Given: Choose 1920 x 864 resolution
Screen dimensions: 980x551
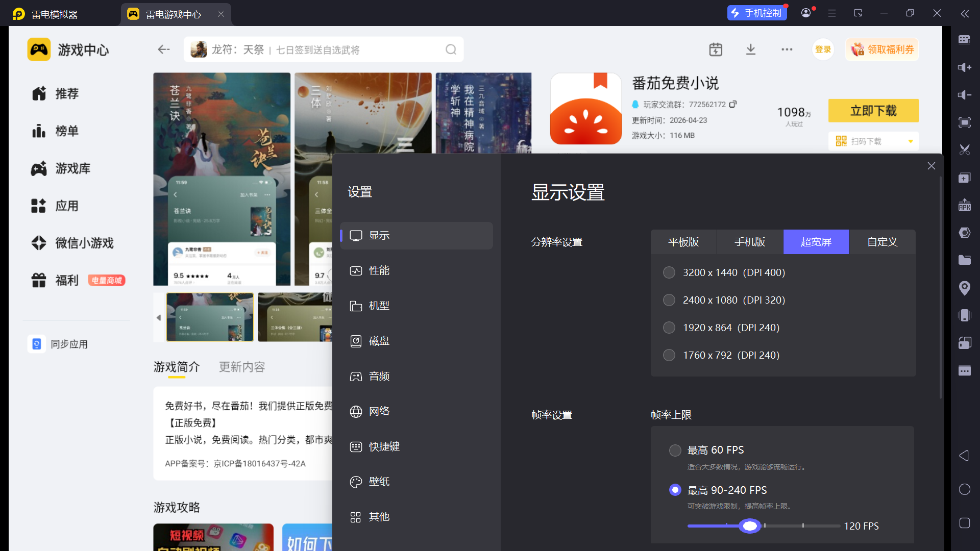Looking at the screenshot, I should pyautogui.click(x=669, y=328).
